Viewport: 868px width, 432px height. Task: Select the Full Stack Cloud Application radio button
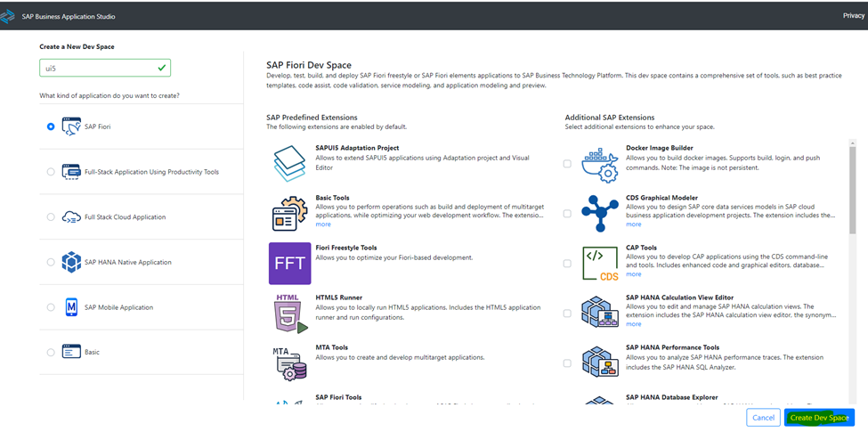pos(51,217)
